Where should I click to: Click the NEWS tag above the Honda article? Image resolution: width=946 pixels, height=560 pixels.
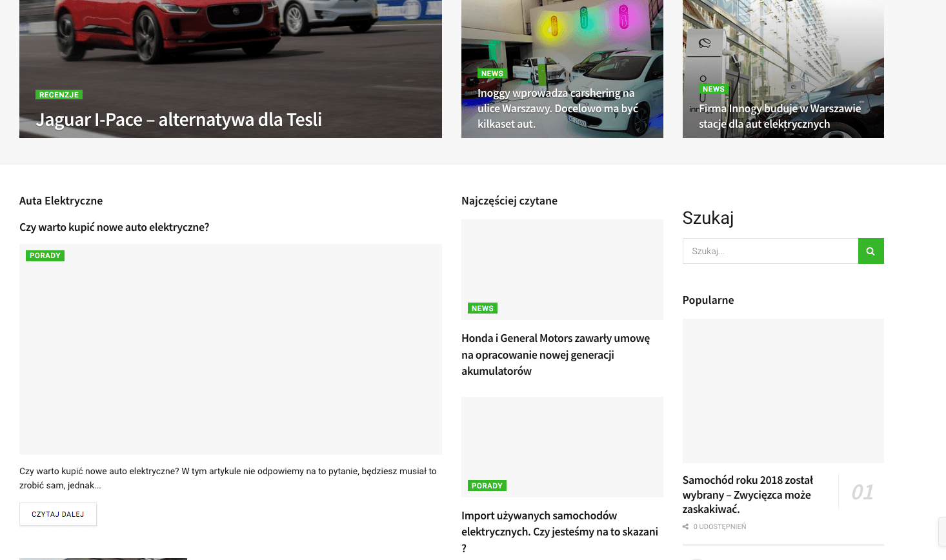(x=483, y=308)
